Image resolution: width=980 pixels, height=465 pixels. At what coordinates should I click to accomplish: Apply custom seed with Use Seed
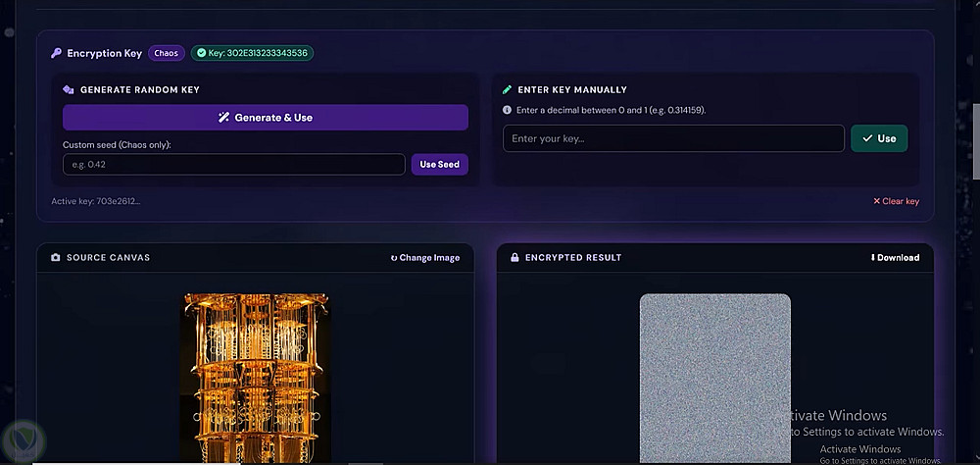439,165
